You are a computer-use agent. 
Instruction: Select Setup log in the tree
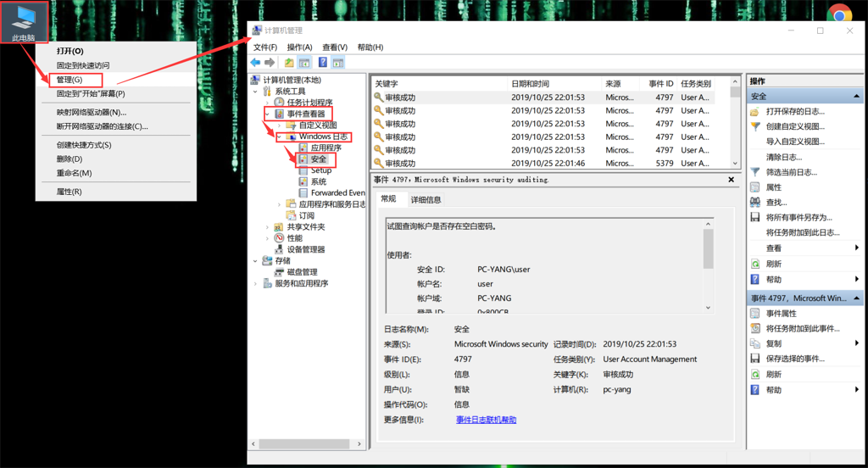(320, 170)
